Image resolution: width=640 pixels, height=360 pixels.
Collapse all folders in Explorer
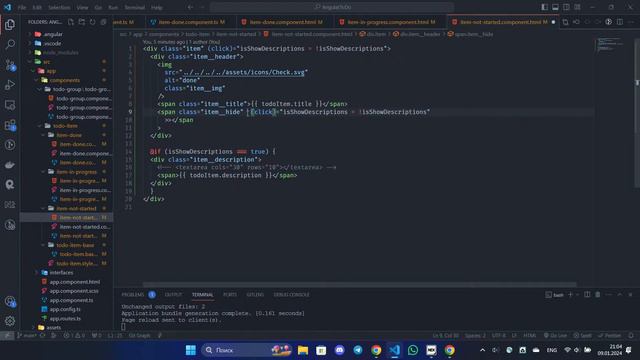click(103, 22)
